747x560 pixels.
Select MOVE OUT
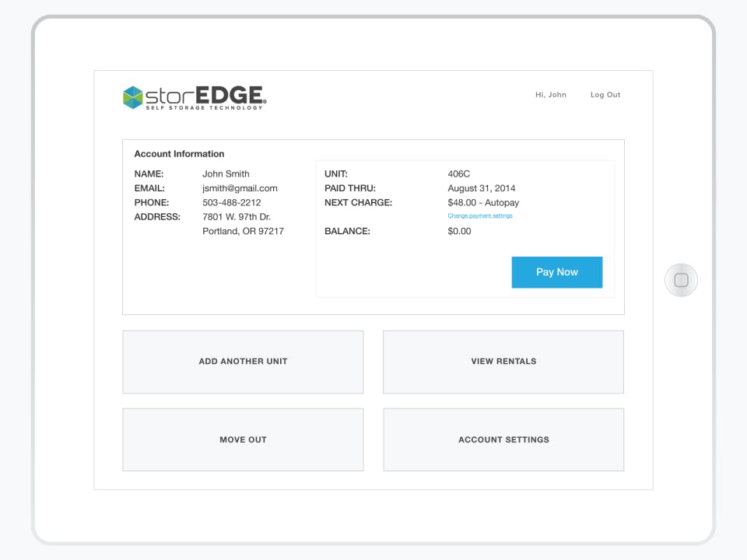[x=243, y=439]
